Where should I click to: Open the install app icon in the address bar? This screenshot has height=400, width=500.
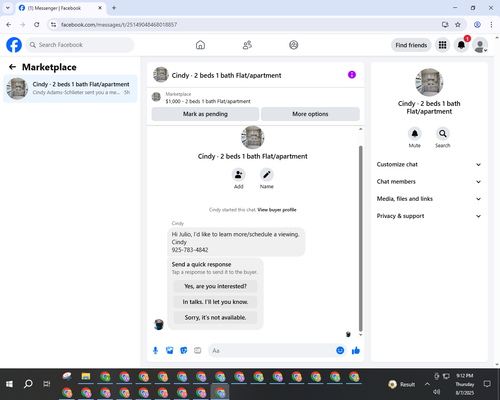click(445, 24)
